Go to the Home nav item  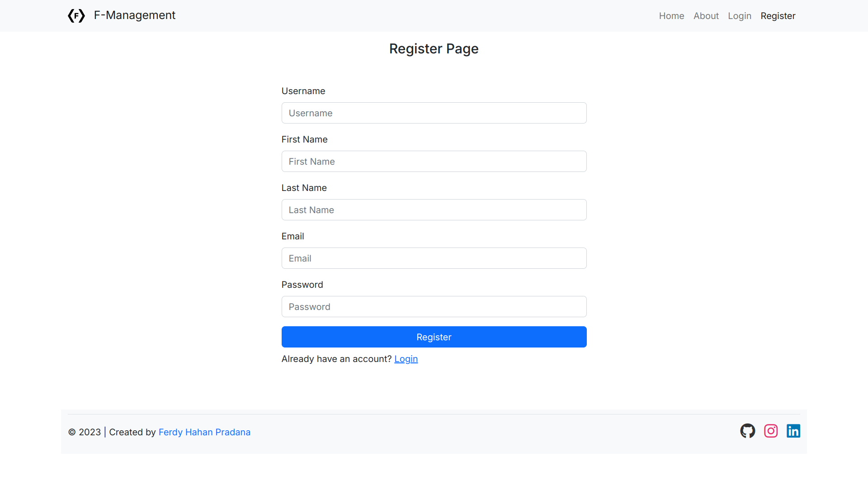tap(671, 16)
